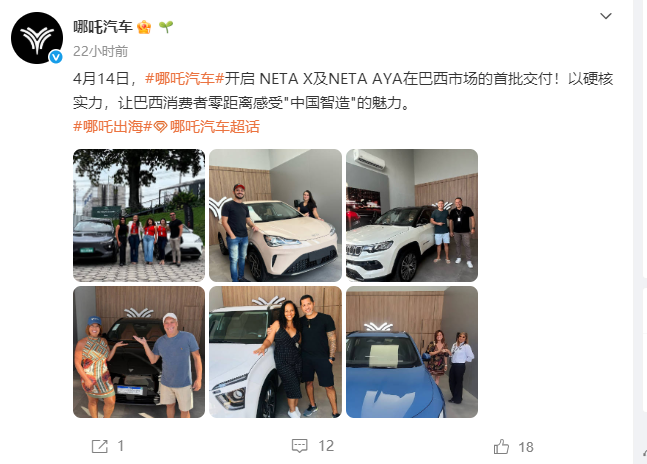Open photo of white Jeep SUV
647x464 pixels.
(x=412, y=215)
